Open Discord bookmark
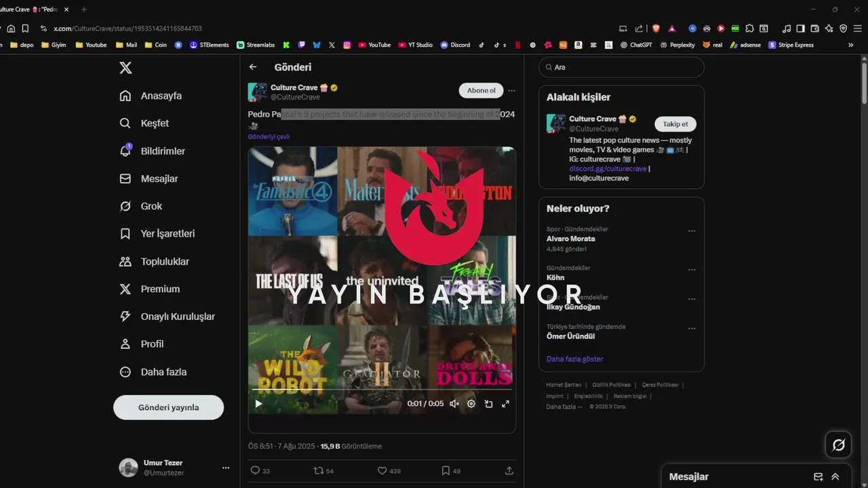This screenshot has width=868, height=488. (455, 45)
